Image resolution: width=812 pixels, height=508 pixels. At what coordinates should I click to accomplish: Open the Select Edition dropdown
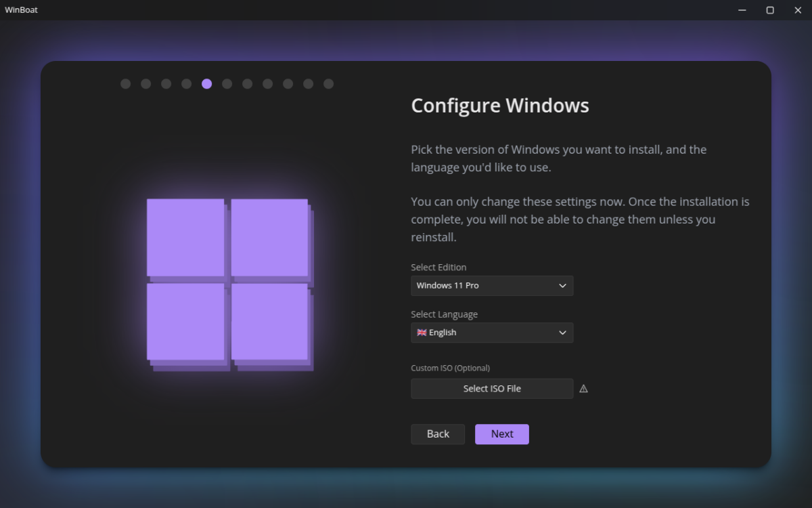(492, 286)
